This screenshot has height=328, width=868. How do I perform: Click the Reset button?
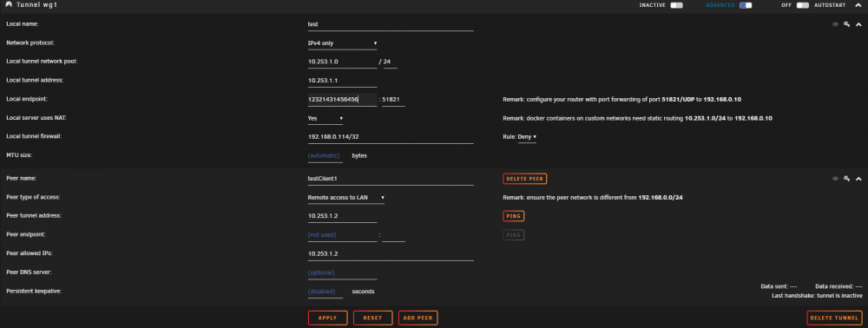click(372, 318)
